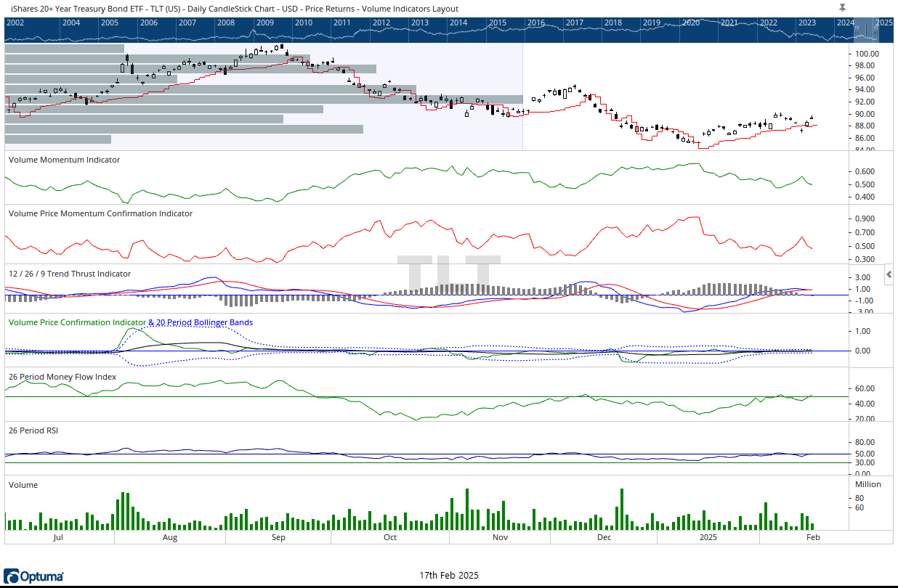Select year 2016 in the overview timeline

click(535, 23)
